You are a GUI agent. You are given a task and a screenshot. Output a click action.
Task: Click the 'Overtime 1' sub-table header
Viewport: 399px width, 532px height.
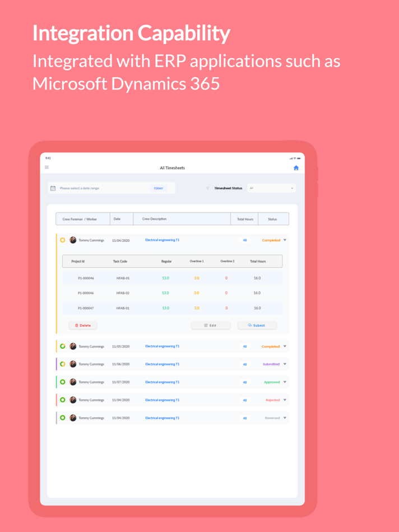[x=197, y=262]
